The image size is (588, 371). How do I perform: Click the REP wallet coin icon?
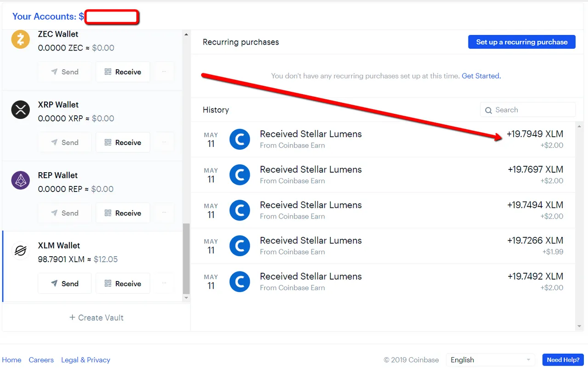point(21,180)
